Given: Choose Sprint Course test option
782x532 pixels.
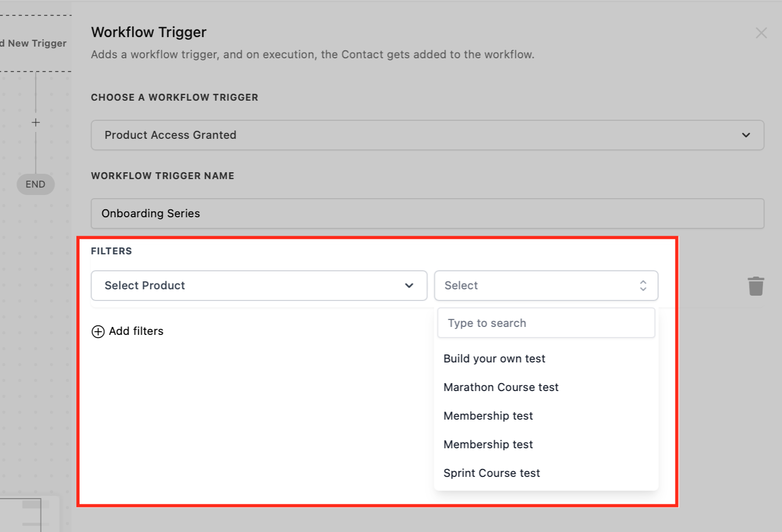Looking at the screenshot, I should (x=546, y=473).
